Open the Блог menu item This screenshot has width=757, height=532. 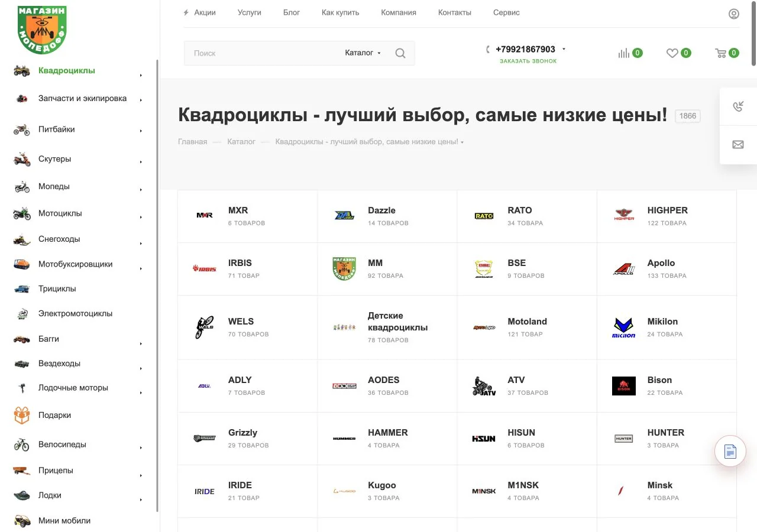(x=292, y=12)
